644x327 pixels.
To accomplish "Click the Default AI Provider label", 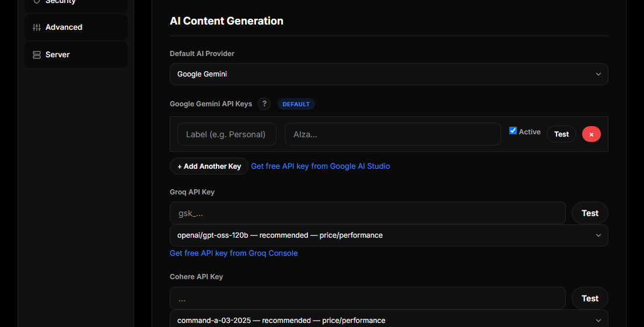I will (x=202, y=54).
